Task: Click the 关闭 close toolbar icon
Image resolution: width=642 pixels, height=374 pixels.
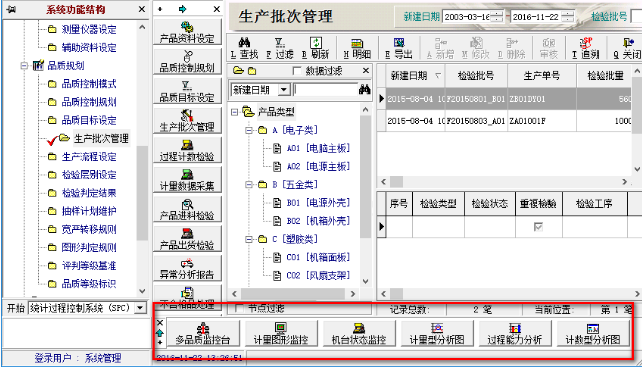Action: pyautogui.click(x=627, y=48)
